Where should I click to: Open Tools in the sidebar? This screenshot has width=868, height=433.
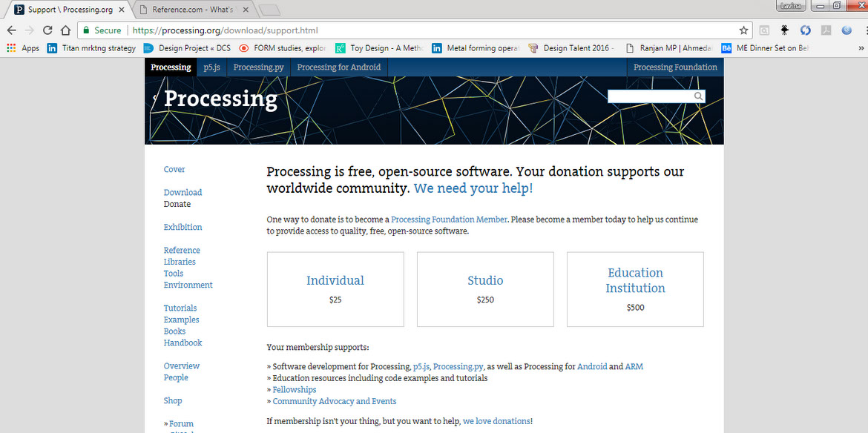pos(174,273)
